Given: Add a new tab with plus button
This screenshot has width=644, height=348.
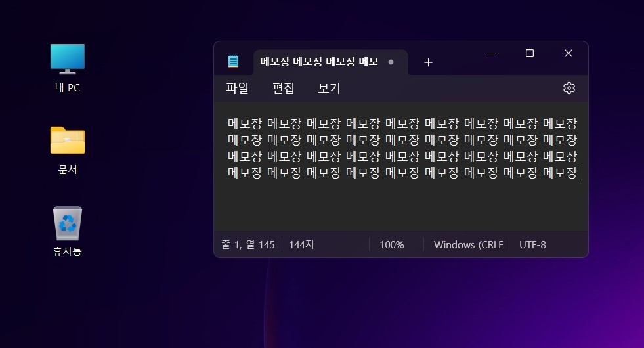Looking at the screenshot, I should [428, 62].
